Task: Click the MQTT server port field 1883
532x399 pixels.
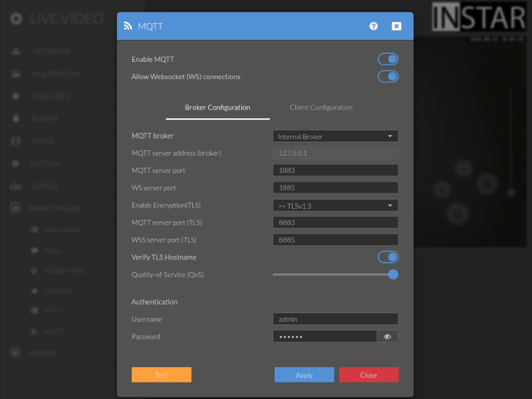Action: click(x=336, y=170)
